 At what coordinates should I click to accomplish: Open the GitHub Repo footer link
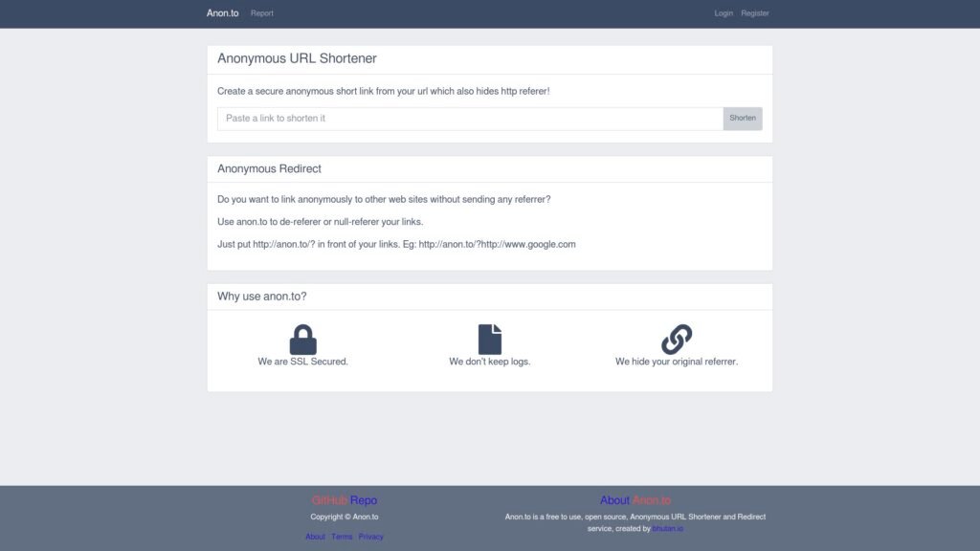[x=345, y=500]
